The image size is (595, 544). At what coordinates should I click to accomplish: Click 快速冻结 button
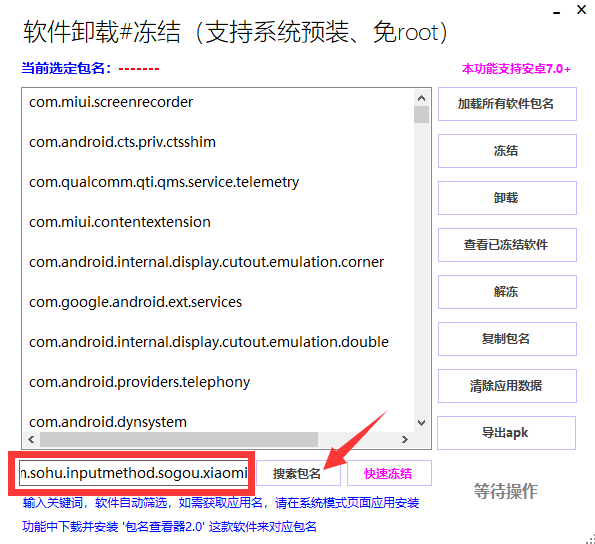389,473
